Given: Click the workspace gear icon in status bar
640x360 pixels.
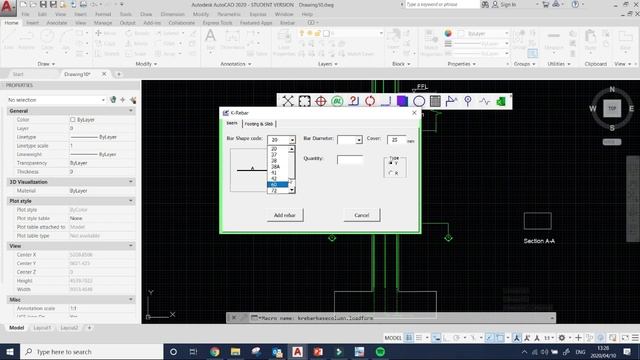Looking at the screenshot, I should coord(562,338).
